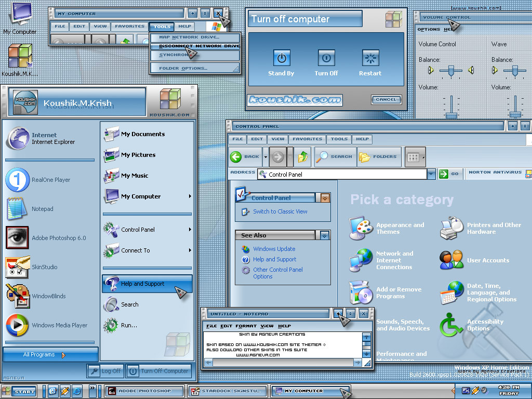Viewport: 532px width, 399px height.
Task: Open Windows Update link
Action: pyautogui.click(x=274, y=249)
